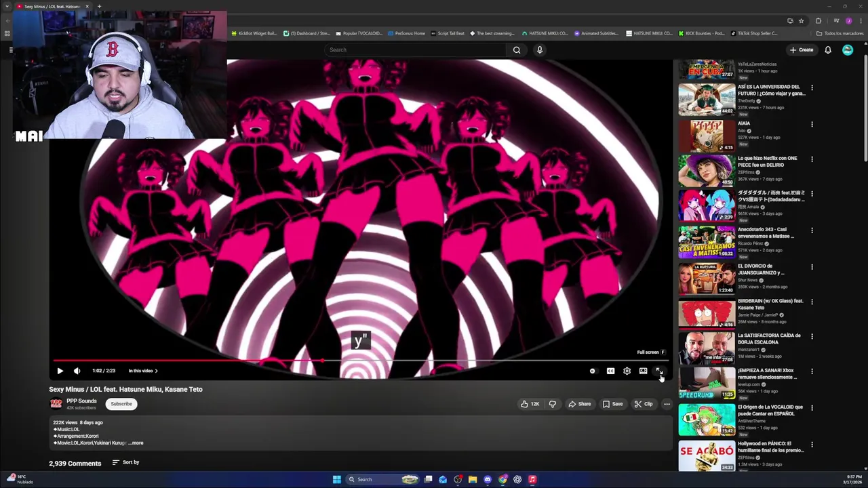Open ChatGPT app from taskbar
The height and width of the screenshot is (488, 868).
point(517,479)
